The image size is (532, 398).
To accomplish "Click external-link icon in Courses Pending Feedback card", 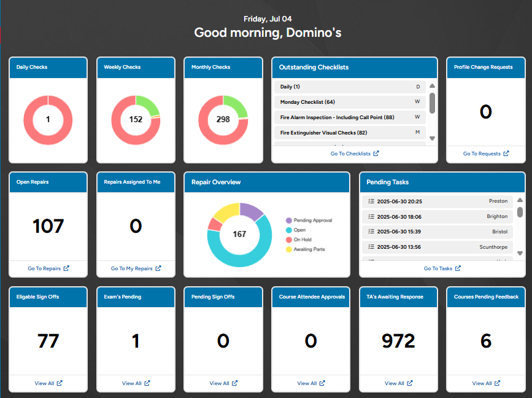I will tap(497, 383).
